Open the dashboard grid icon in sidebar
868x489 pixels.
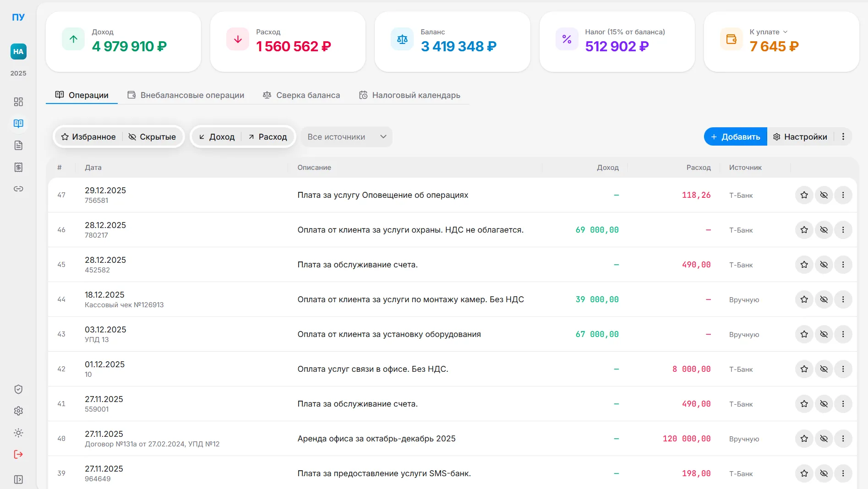[18, 102]
